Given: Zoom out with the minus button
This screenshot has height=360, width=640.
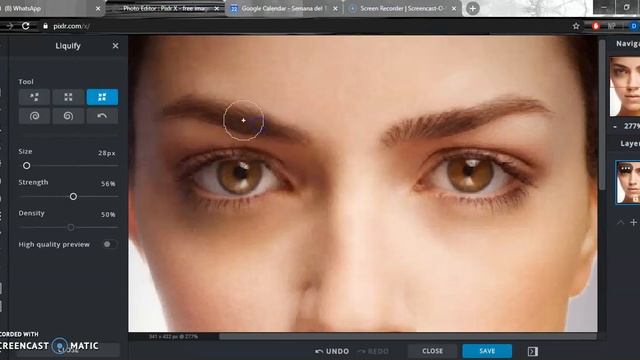Looking at the screenshot, I should point(615,127).
